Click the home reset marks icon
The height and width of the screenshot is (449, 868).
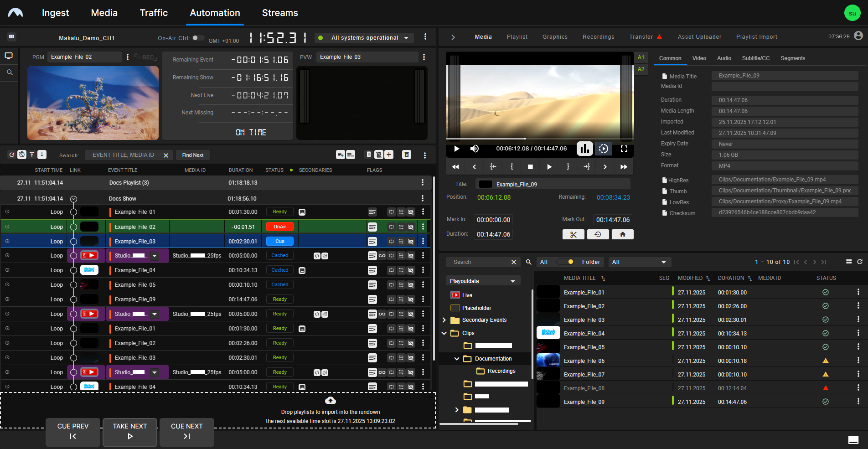(x=622, y=234)
